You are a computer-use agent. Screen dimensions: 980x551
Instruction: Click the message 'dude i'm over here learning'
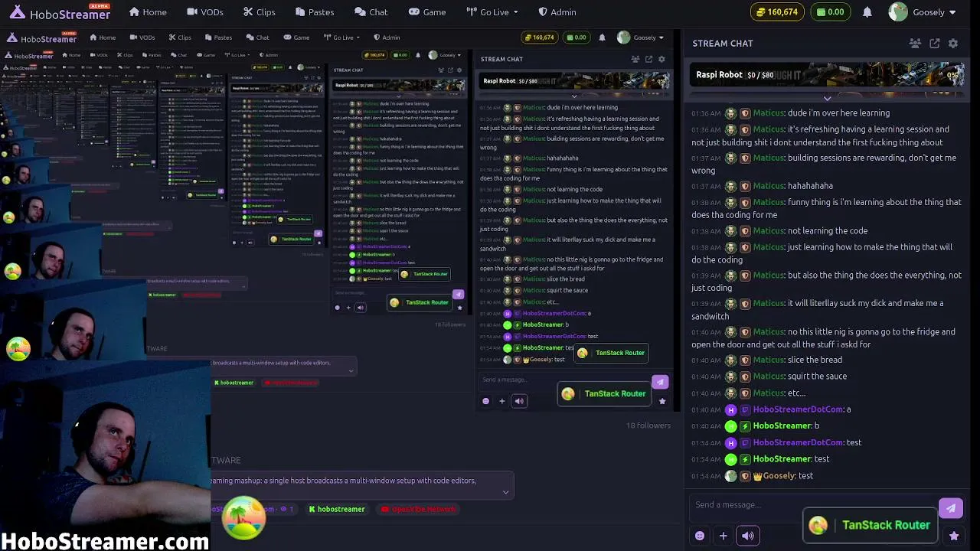coord(838,113)
